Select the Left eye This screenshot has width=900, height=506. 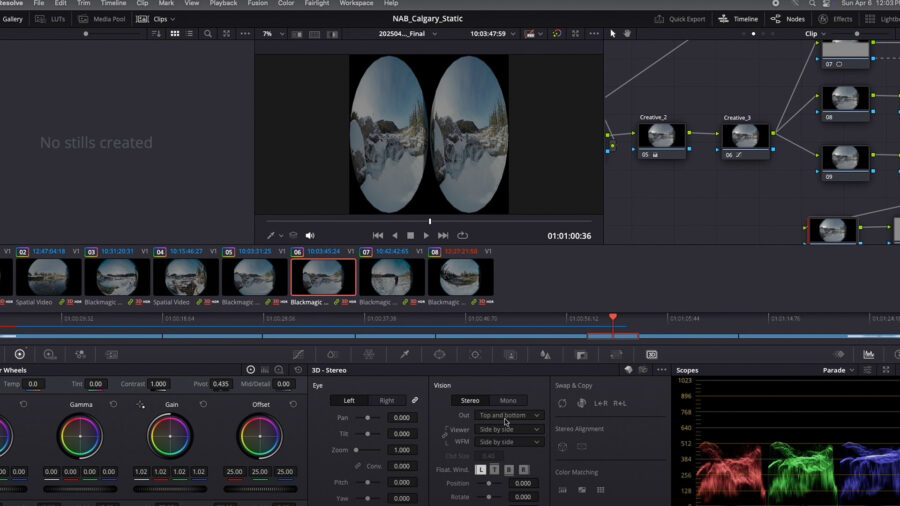pos(349,400)
